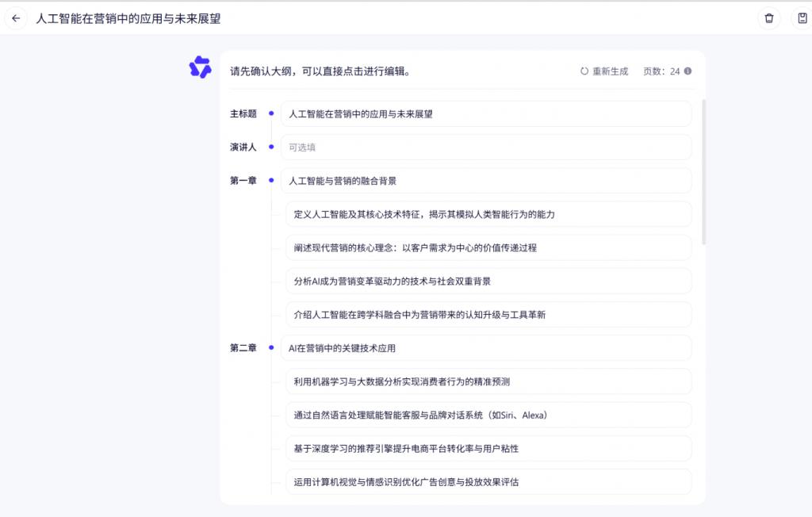The height and width of the screenshot is (517, 812).
Task: Click the trash delete icon
Action: (768, 18)
